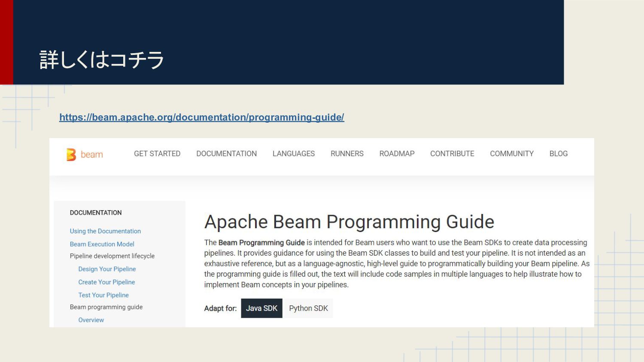Open the beam.apache.org programming guide URL

tap(201, 117)
